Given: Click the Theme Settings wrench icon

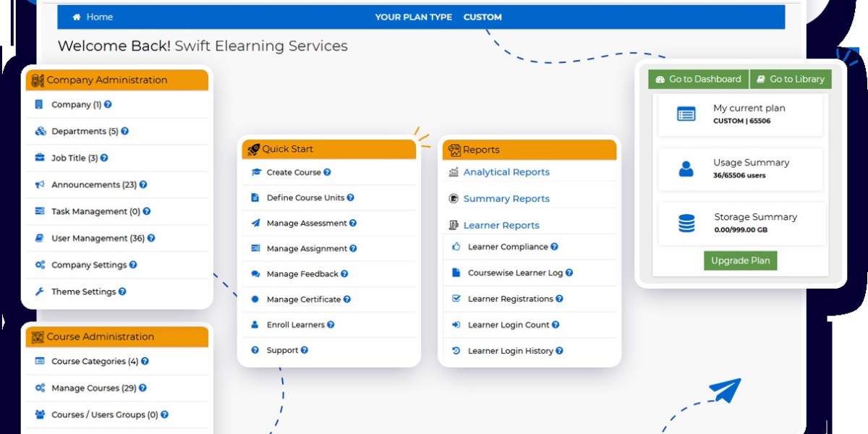Looking at the screenshot, I should coord(40,292).
